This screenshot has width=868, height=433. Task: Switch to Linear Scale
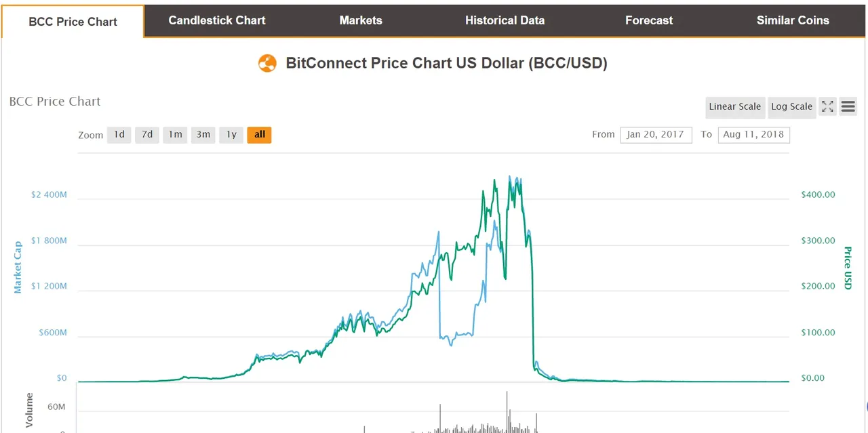click(x=734, y=106)
